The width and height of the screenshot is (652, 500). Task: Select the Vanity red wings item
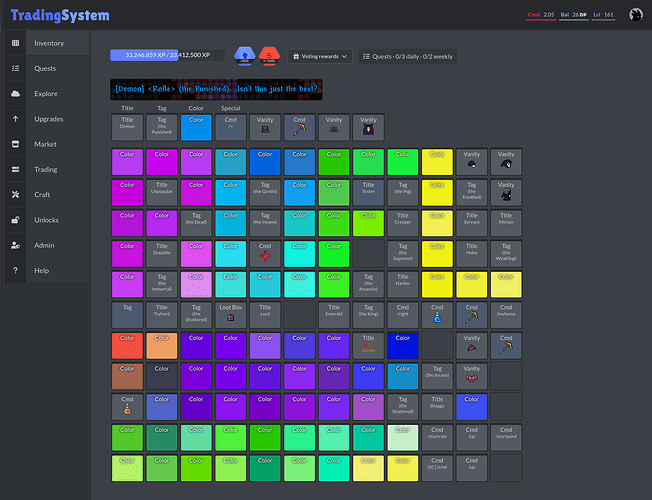(x=472, y=376)
